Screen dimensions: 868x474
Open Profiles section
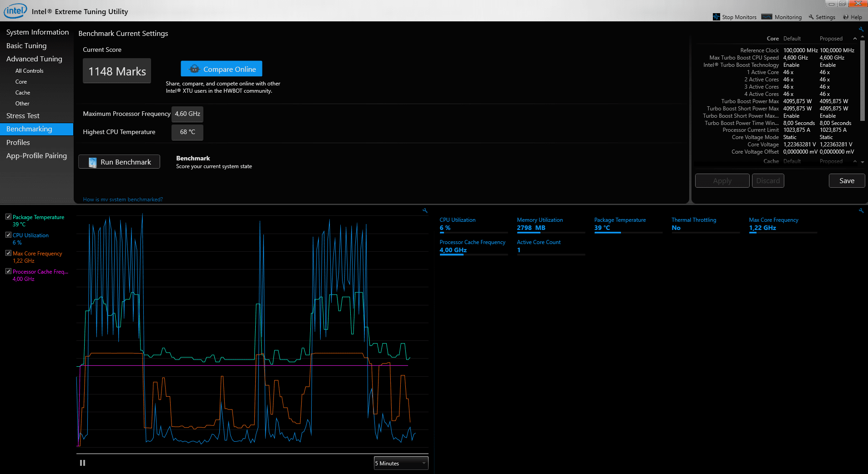(x=18, y=143)
